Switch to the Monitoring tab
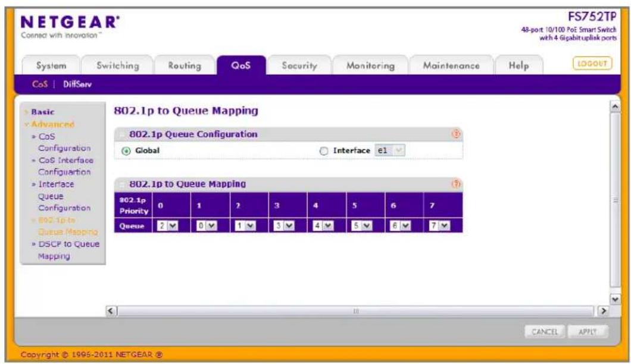This screenshot has width=631, height=364. (370, 65)
